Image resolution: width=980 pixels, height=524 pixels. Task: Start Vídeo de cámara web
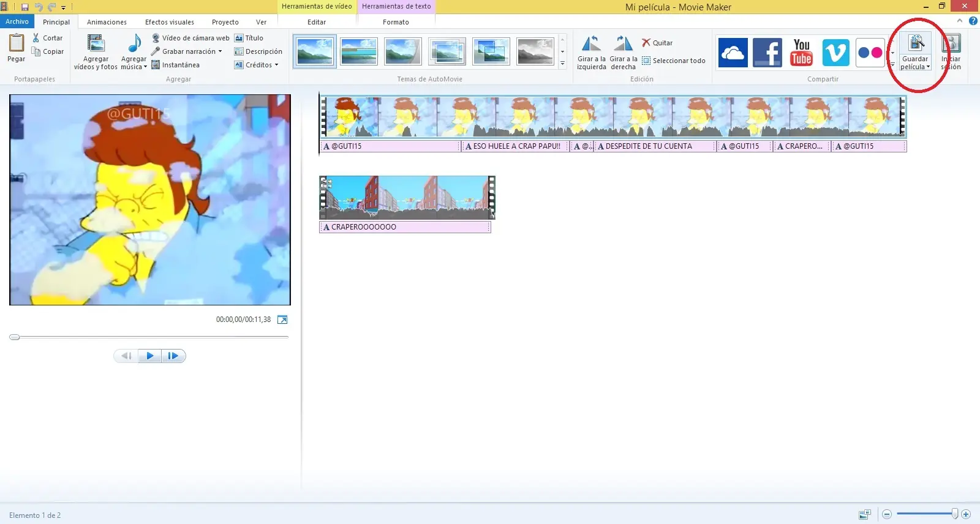point(190,38)
